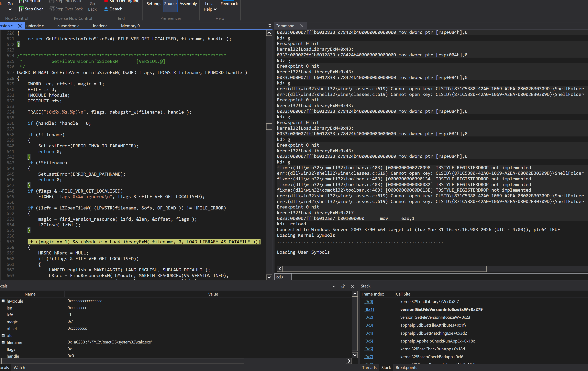The height and width of the screenshot is (371, 588).
Task: Open the Locals panel options dropdown
Action: click(334, 286)
